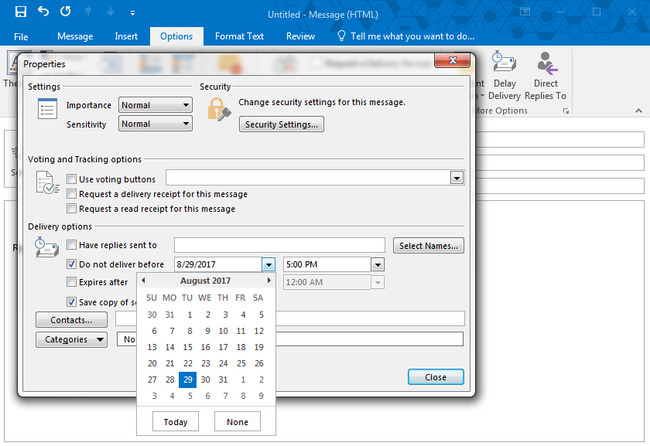Select August 30 in calendar
The image size is (650, 446).
206,380
